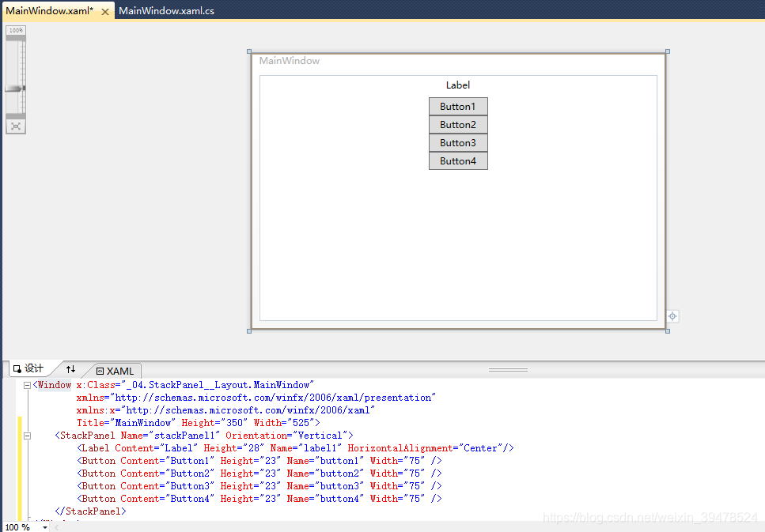Click the anchor adorner icon beside the design surface

(672, 315)
